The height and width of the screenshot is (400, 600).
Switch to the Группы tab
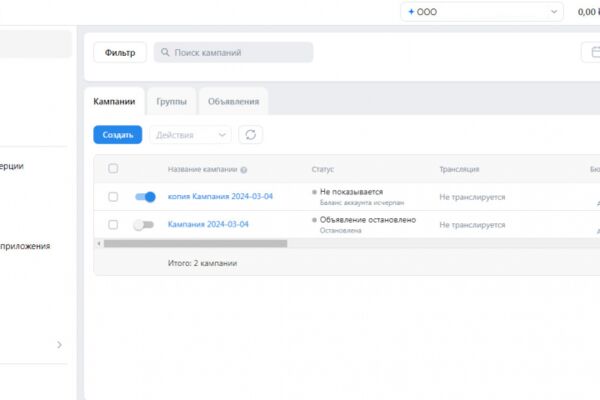click(171, 101)
